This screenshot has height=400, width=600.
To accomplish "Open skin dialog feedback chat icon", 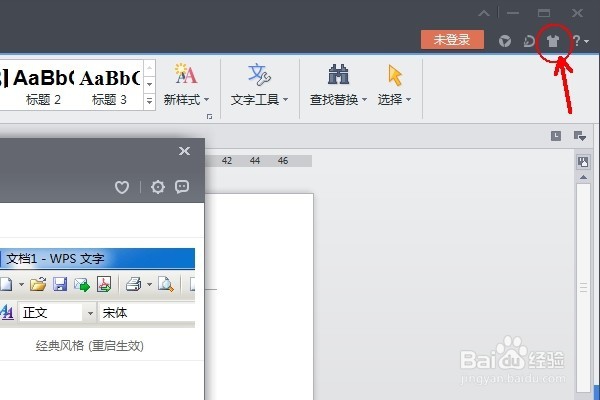I will (182, 187).
